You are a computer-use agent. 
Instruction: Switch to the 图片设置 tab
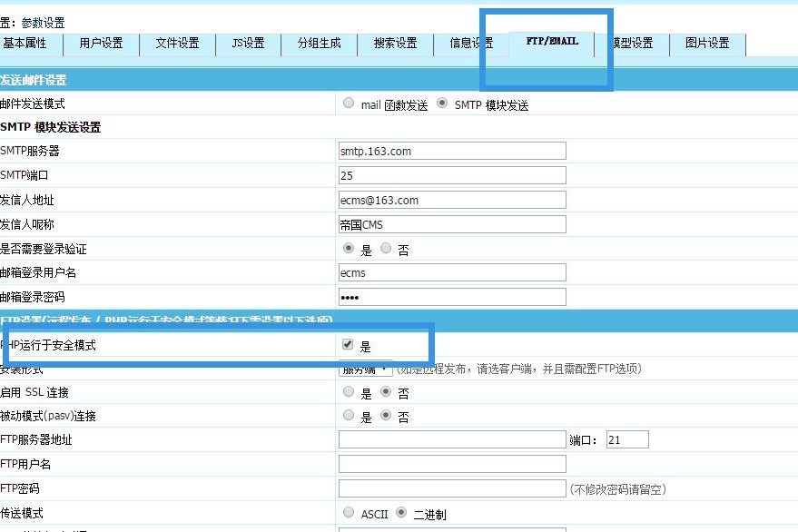(x=707, y=43)
